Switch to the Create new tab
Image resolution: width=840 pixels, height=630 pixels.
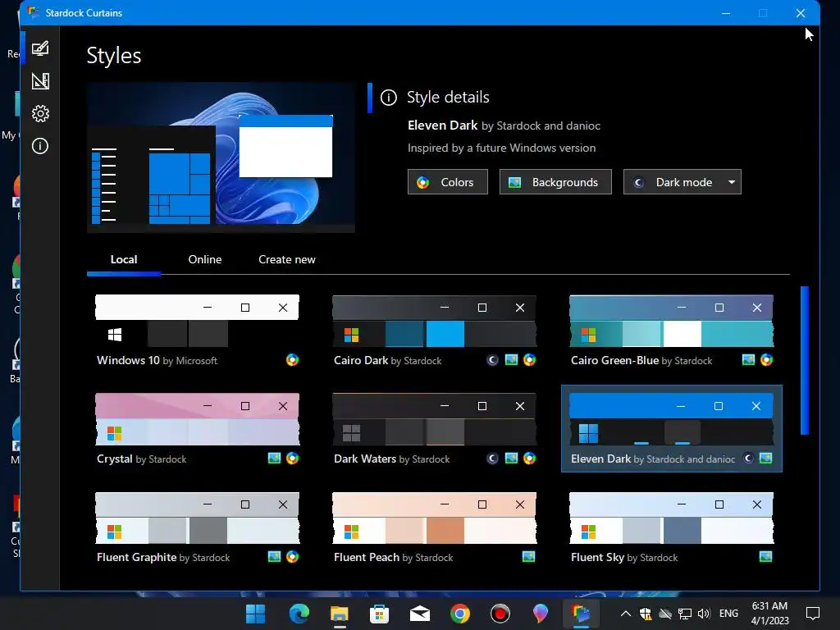tap(287, 260)
